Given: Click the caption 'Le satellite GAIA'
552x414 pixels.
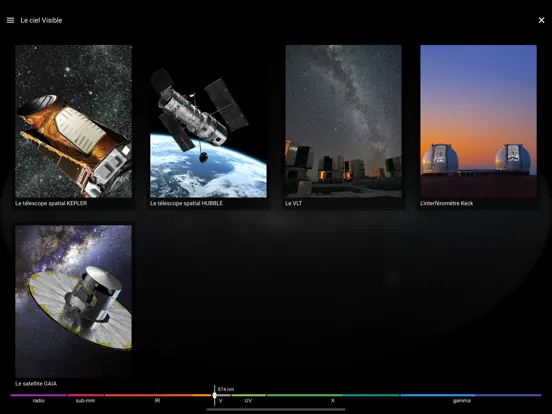Looking at the screenshot, I should (36, 383).
